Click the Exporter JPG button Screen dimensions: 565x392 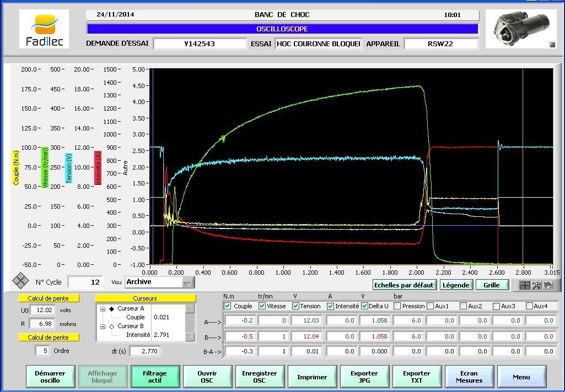click(x=364, y=377)
